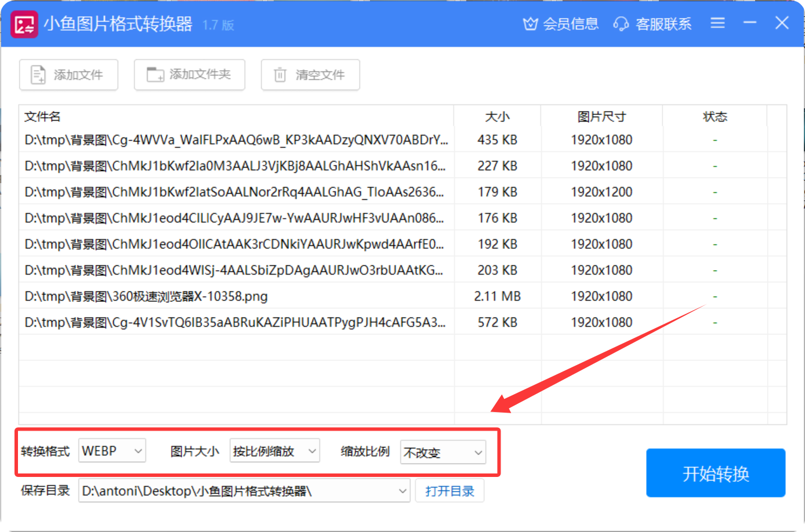Expand the 缩放比例 不改变 dropdown

(443, 453)
